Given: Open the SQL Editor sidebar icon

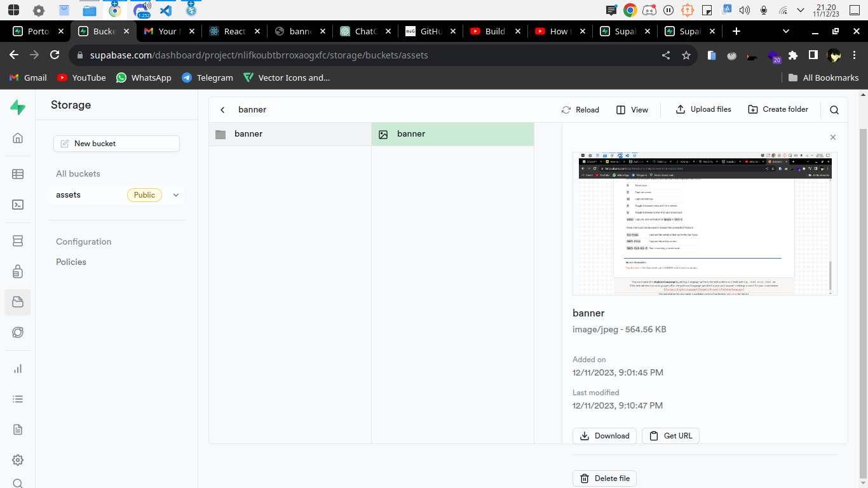Looking at the screenshot, I should point(18,205).
